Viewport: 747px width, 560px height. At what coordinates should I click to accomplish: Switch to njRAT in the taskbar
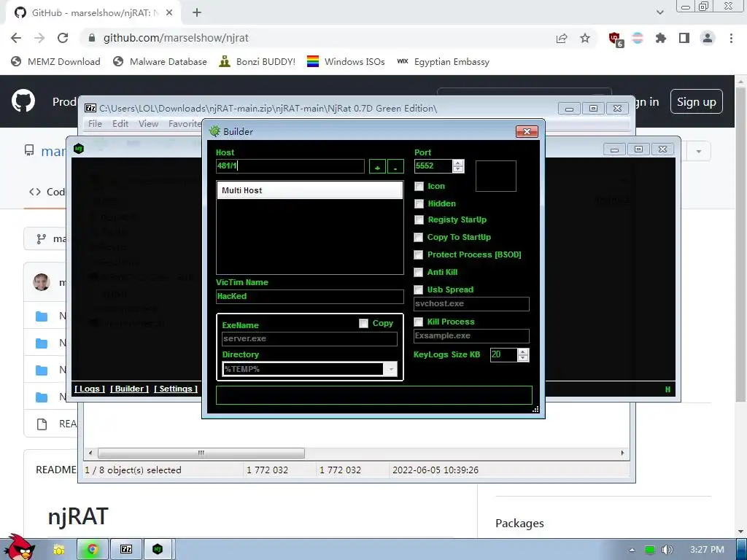[158, 550]
